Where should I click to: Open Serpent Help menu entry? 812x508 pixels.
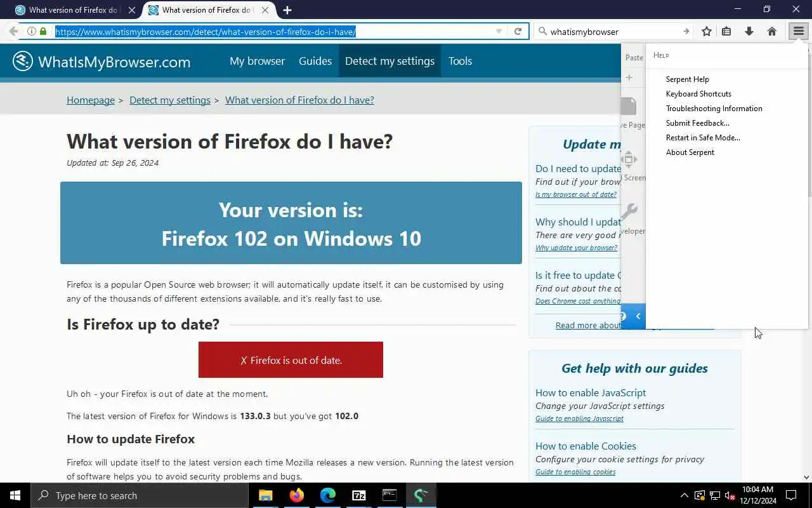tap(688, 79)
